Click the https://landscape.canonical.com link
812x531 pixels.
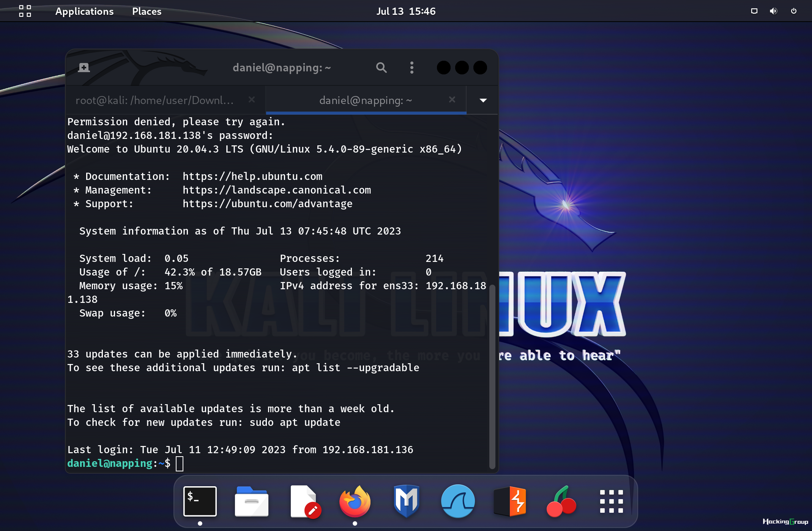(277, 190)
